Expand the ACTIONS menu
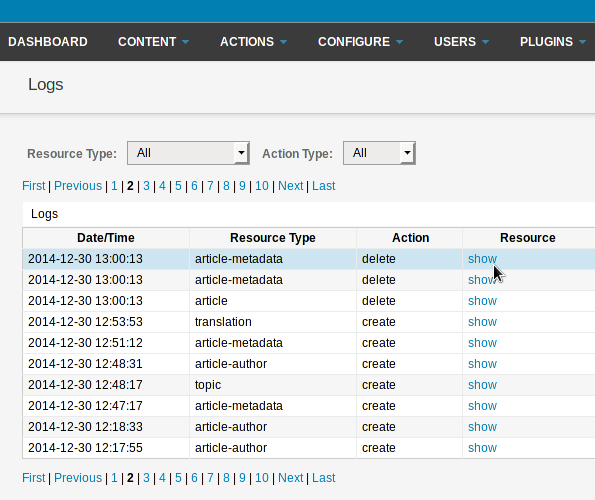Image resolution: width=595 pixels, height=500 pixels. (253, 42)
